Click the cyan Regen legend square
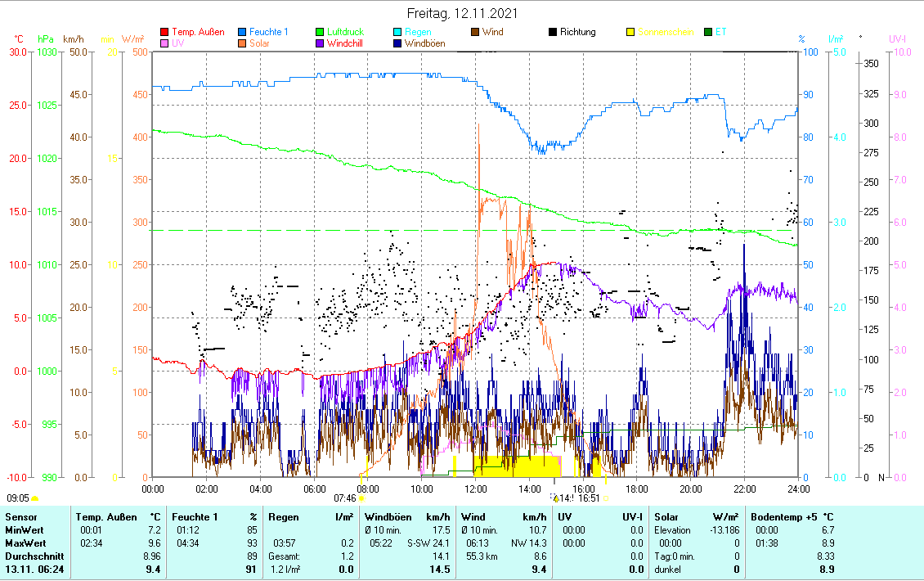The image size is (924, 581). (397, 33)
